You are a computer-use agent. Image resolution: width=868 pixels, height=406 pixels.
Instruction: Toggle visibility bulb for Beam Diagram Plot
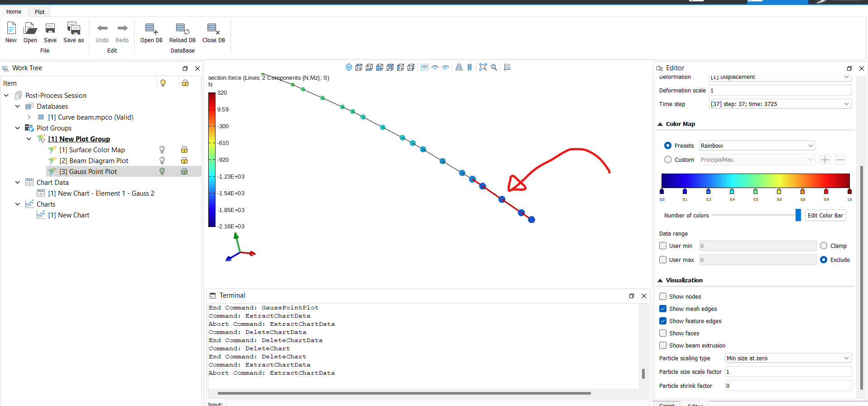pyautogui.click(x=162, y=160)
